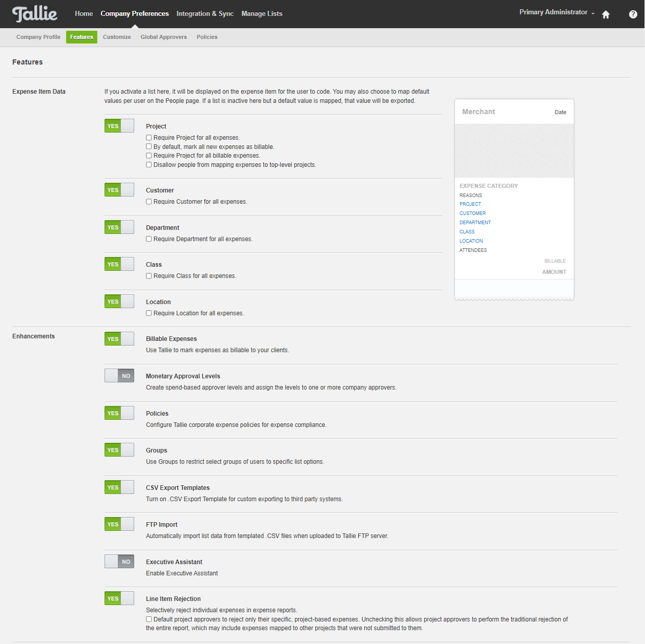Toggle the CSV Export Templates switch
This screenshot has height=644, width=645.
[119, 487]
